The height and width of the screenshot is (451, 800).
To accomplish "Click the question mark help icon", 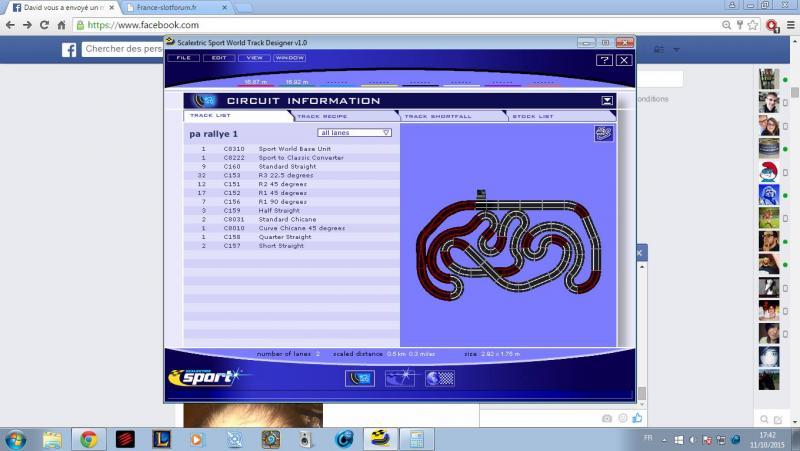I will (x=604, y=60).
